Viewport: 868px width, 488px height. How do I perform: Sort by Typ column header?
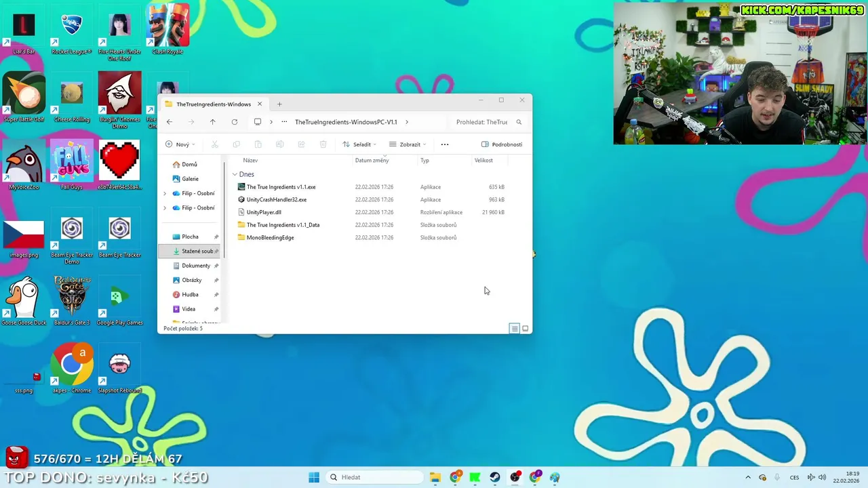(x=425, y=161)
